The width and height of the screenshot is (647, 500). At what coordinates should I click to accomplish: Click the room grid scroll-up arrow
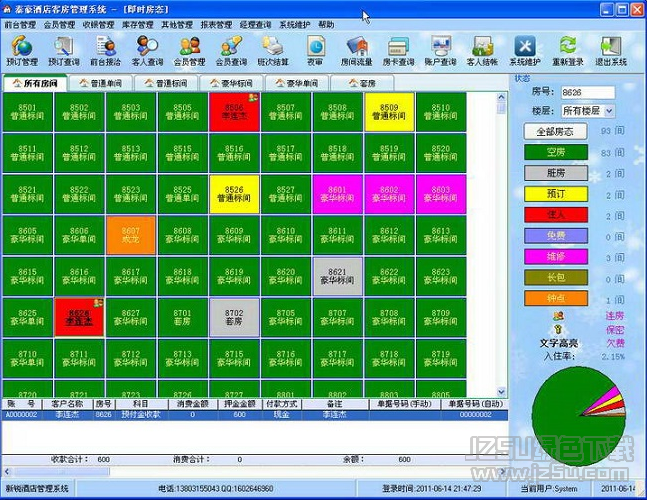[x=501, y=98]
